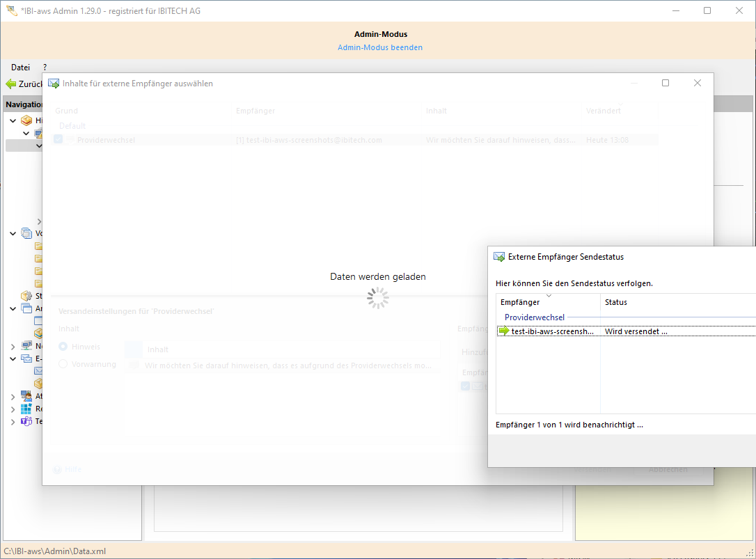Screen dimensions: 756x559
Task: Click the green arrow beside test-ibi-aws recipient
Action: click(x=504, y=331)
